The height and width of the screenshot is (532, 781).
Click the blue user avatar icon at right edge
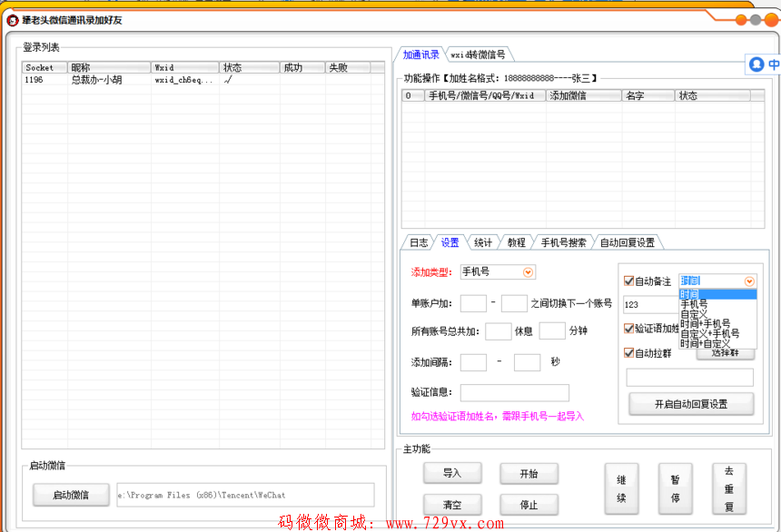click(756, 64)
